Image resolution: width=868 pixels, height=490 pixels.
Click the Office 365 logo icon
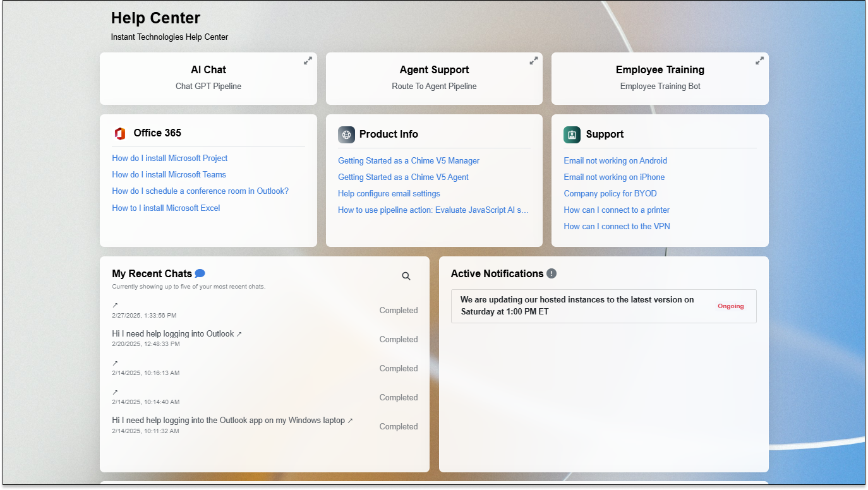[120, 133]
